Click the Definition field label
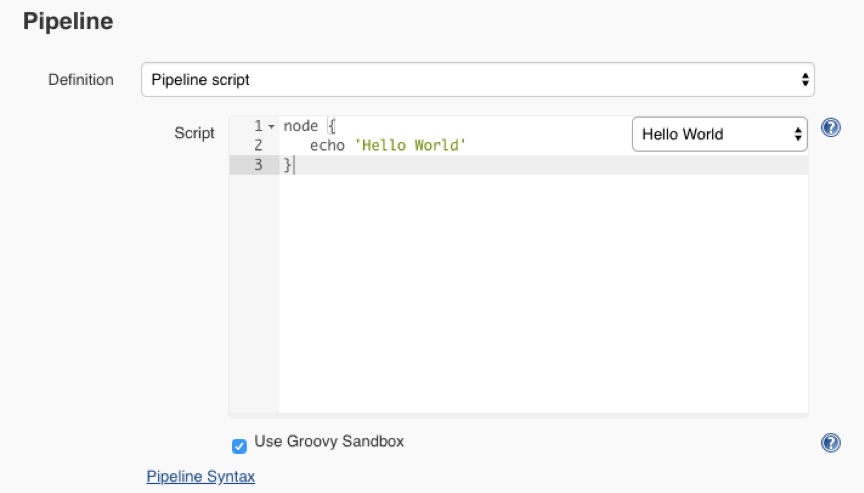864x493 pixels. [x=81, y=79]
